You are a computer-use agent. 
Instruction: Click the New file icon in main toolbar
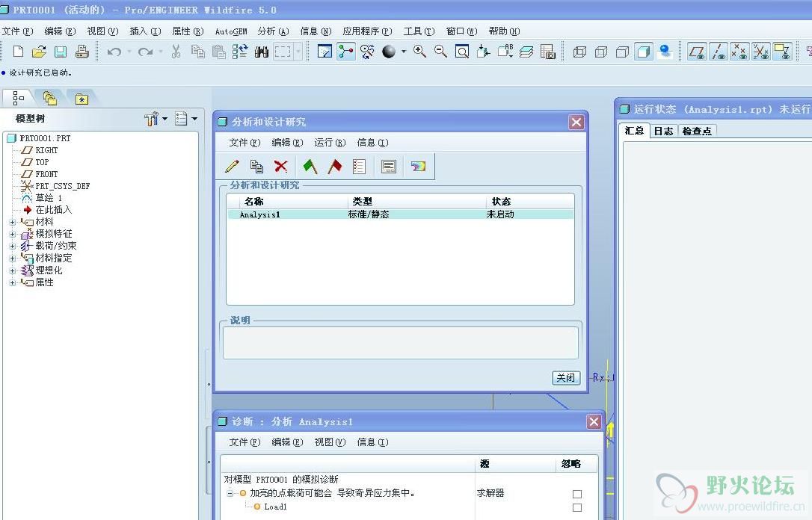[18, 52]
